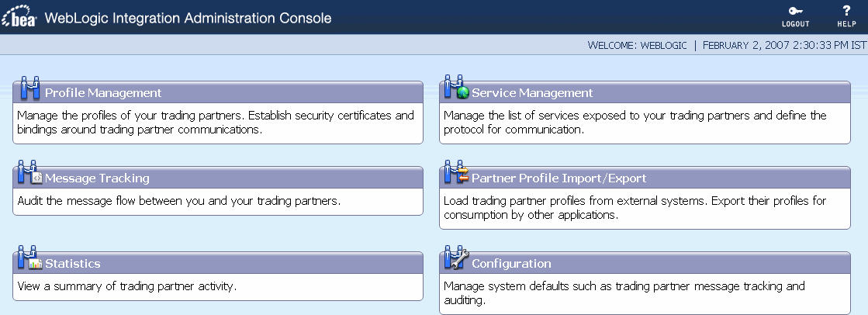This screenshot has height=315, width=868.
Task: Click 'Manage system defaults' description text
Action: pos(624,293)
